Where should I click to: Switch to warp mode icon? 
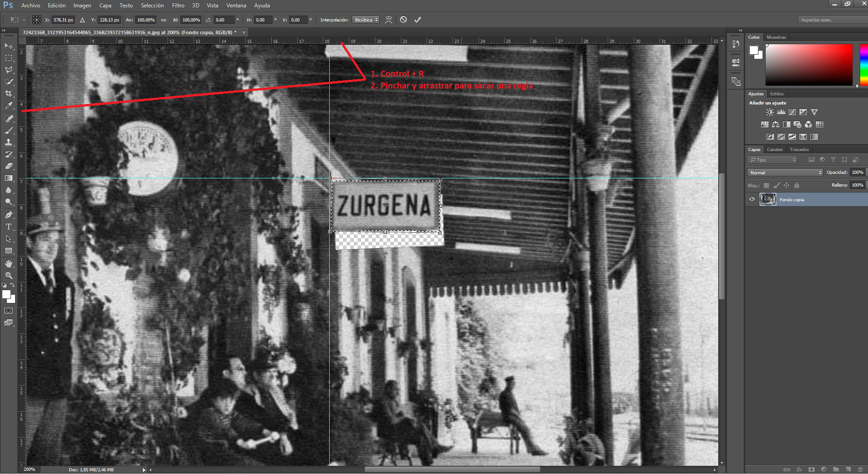point(389,20)
